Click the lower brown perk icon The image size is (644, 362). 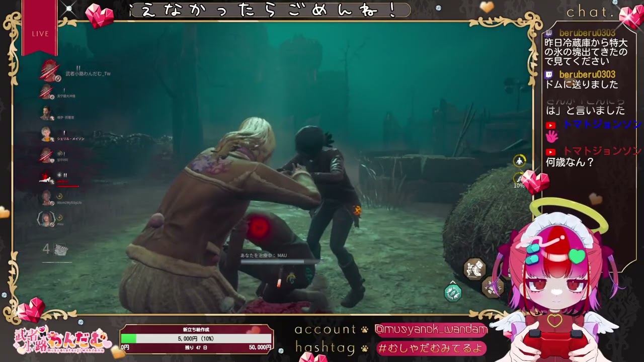coord(492,287)
